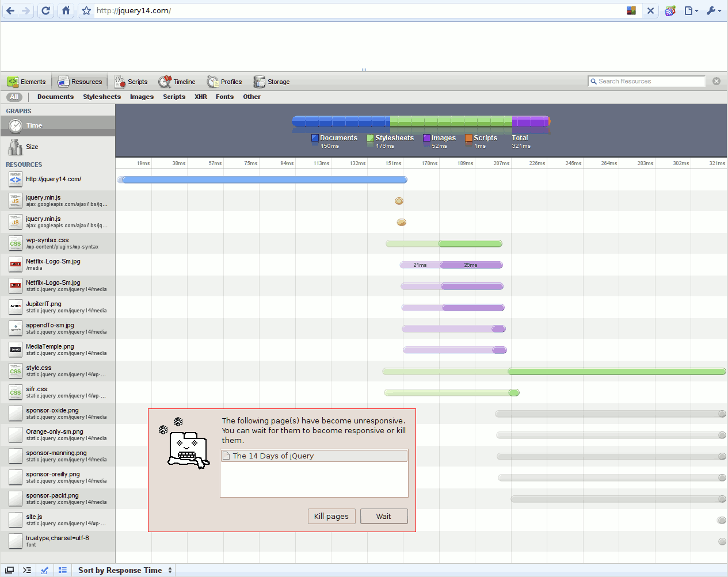
Task: Click the RSS feed extension icon
Action: (x=670, y=10)
